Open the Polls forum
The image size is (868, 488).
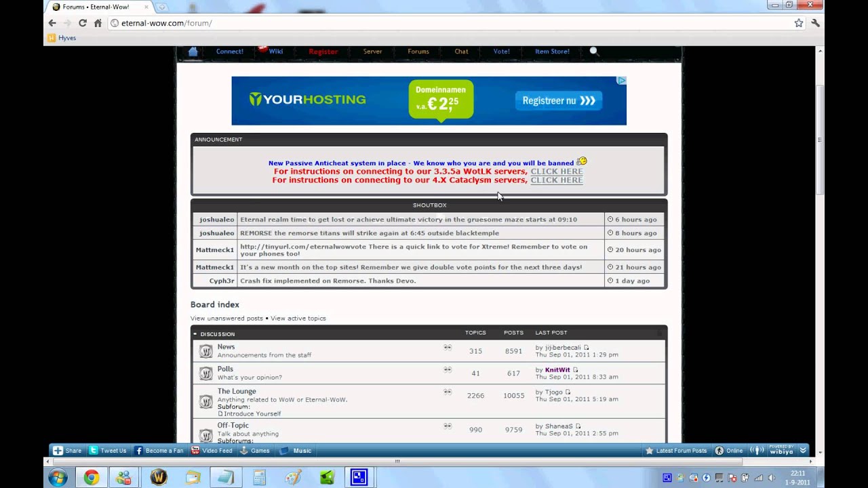(225, 369)
